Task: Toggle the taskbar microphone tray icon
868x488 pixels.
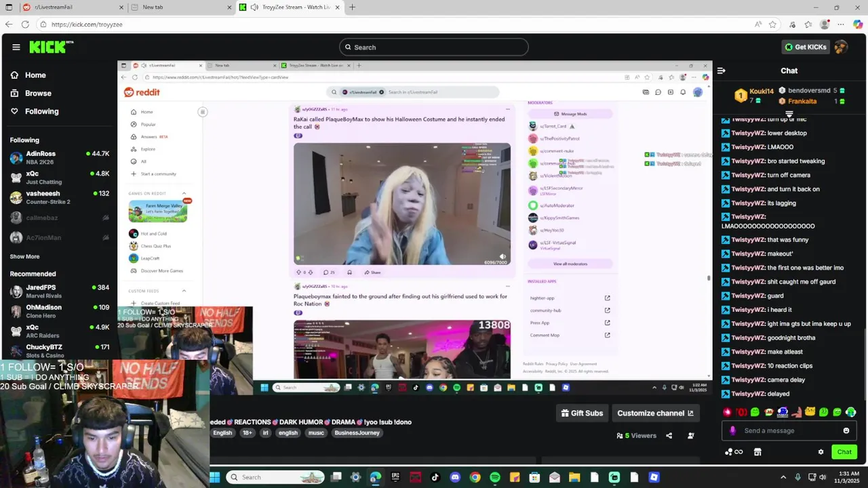Action: [x=797, y=477]
